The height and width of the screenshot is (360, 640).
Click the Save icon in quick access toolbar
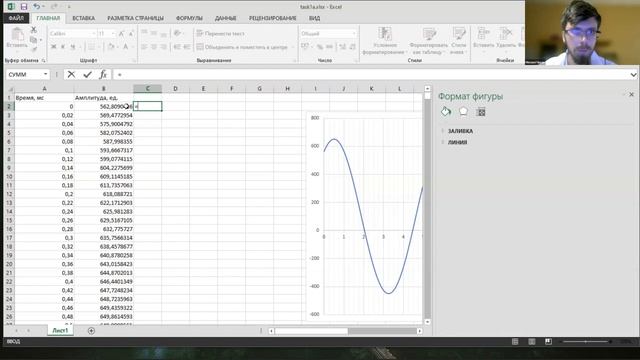coord(24,7)
